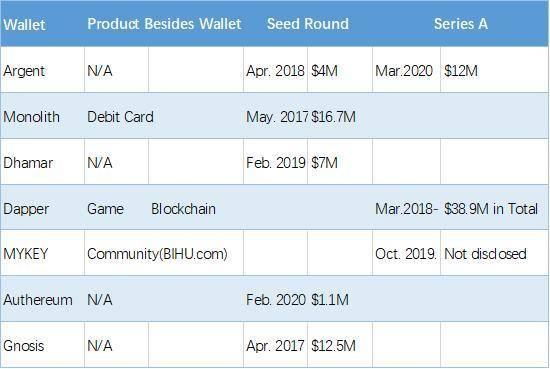The height and width of the screenshot is (369, 550).
Task: Click the Feb. 2020 seed date cell
Action: [x=275, y=300]
